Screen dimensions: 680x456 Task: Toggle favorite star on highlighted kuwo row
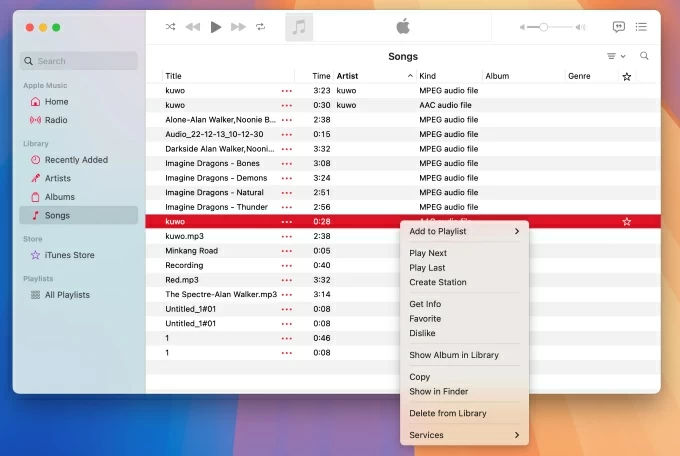[627, 221]
